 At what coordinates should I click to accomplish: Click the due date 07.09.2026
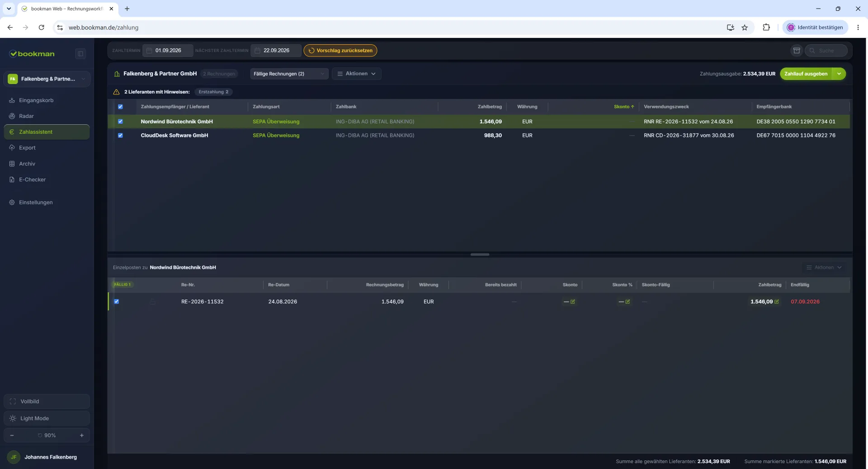click(805, 302)
